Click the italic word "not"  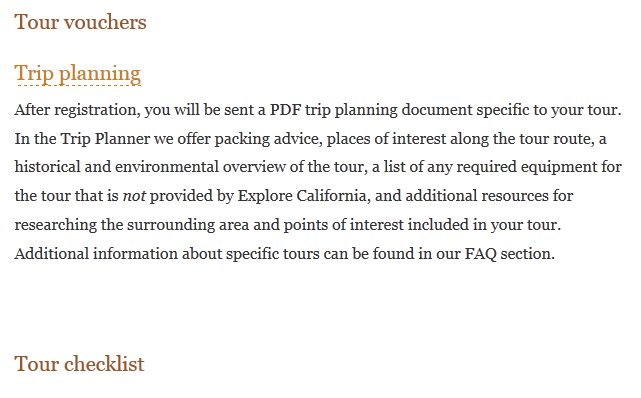pos(134,196)
